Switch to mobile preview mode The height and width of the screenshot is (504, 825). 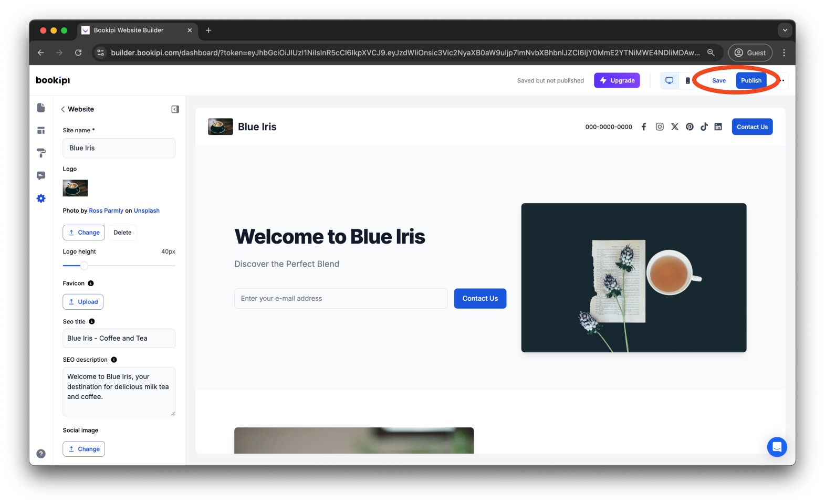687,80
